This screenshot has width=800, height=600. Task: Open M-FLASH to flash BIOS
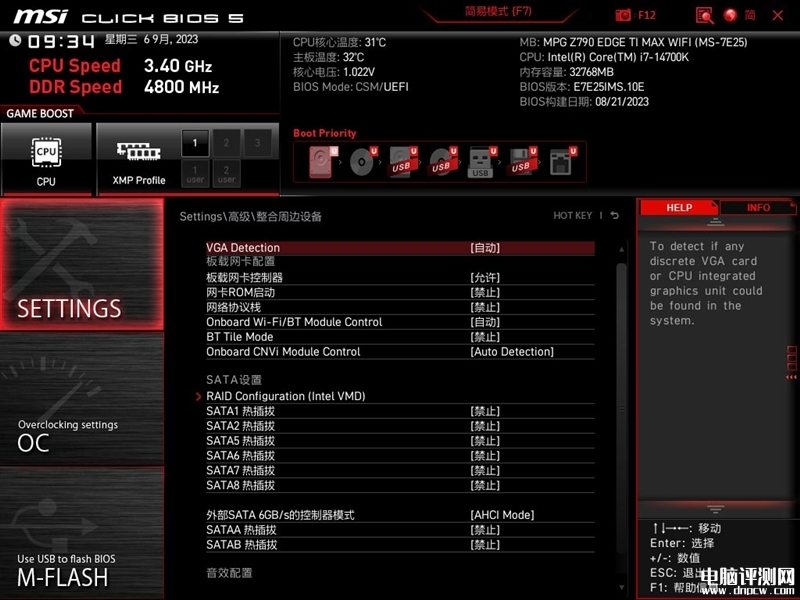[82, 532]
